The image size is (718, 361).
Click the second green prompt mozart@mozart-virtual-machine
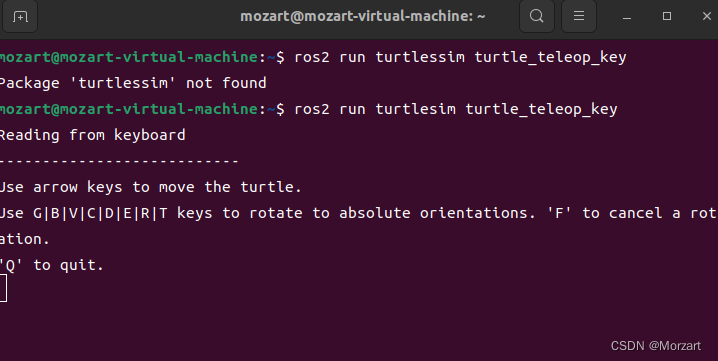click(129, 109)
